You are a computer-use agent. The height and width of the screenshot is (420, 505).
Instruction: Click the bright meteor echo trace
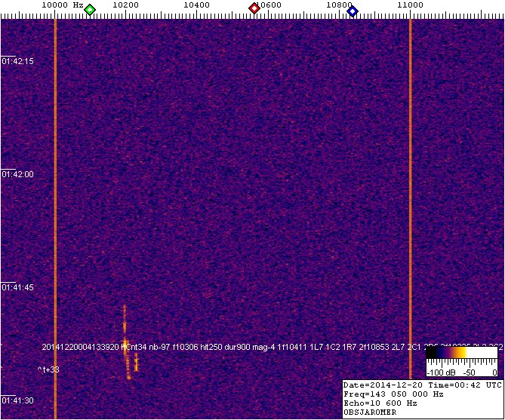pos(126,339)
